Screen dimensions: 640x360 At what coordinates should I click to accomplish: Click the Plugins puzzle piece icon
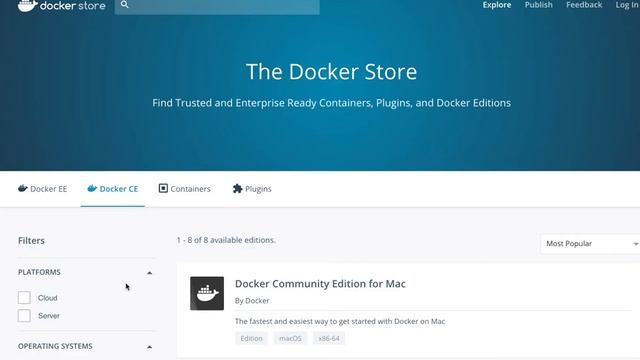coord(238,188)
